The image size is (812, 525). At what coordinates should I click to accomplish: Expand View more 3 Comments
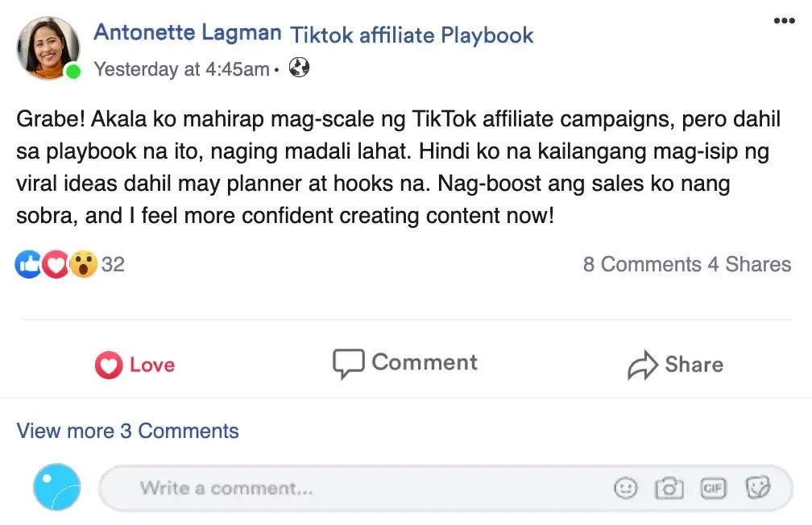[128, 431]
